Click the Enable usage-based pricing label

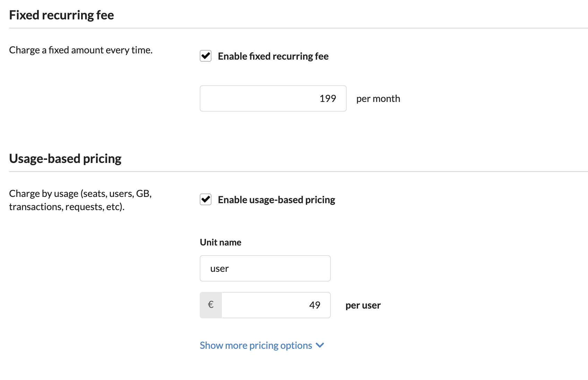pos(276,200)
